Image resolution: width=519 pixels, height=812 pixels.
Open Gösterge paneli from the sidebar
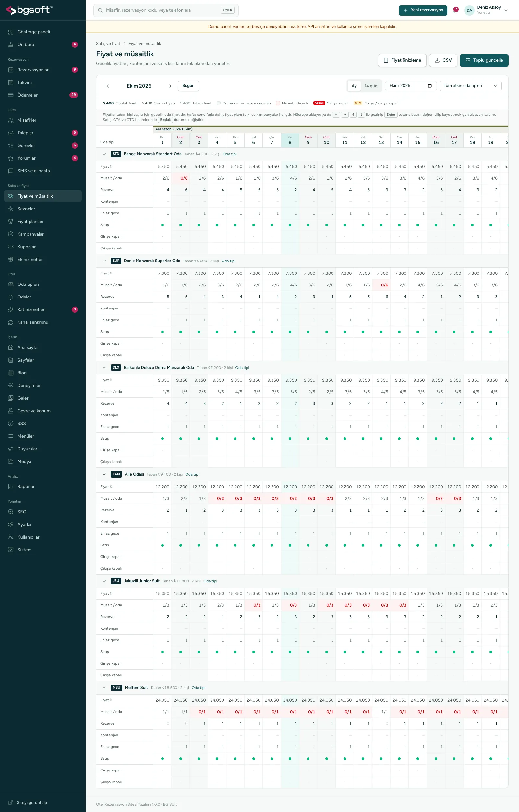(x=43, y=32)
